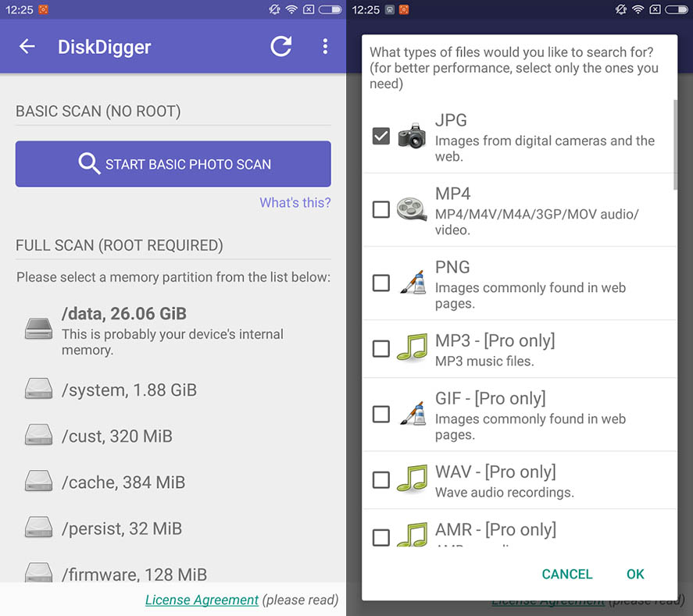Tap the back arrow in the app bar
Image resolution: width=693 pixels, height=616 pixels.
[x=27, y=47]
